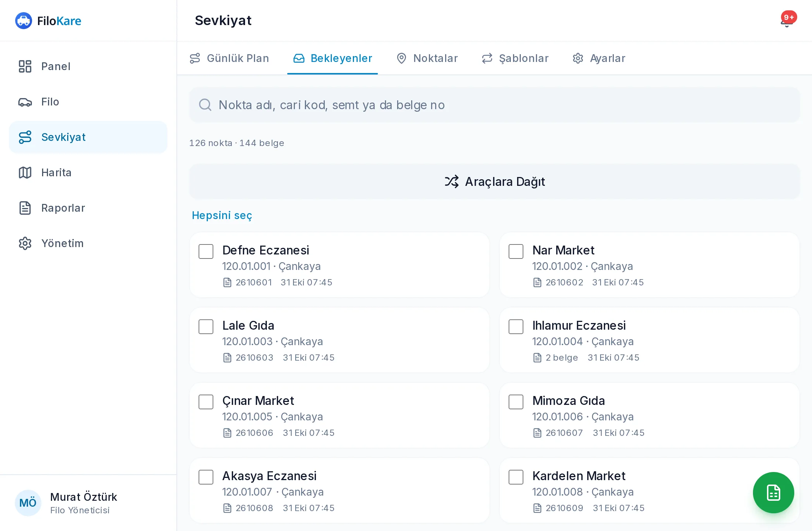Focus the Nokta adı search field

pos(495,105)
